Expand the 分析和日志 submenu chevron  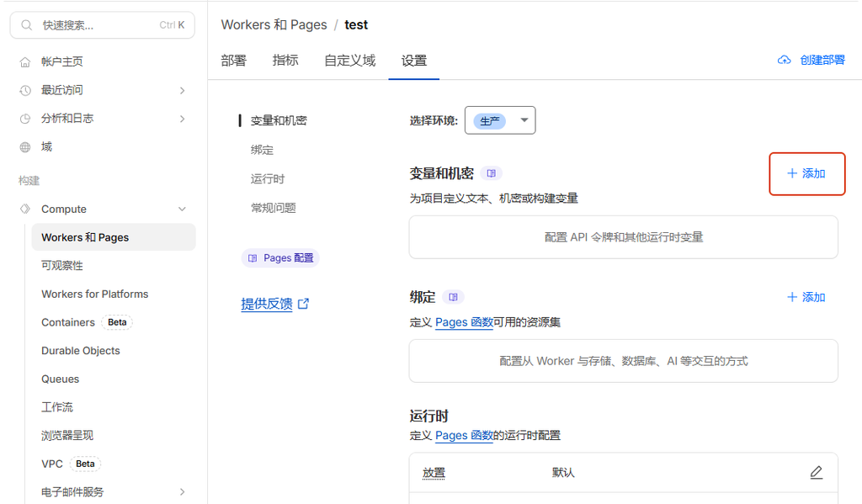pyautogui.click(x=183, y=119)
